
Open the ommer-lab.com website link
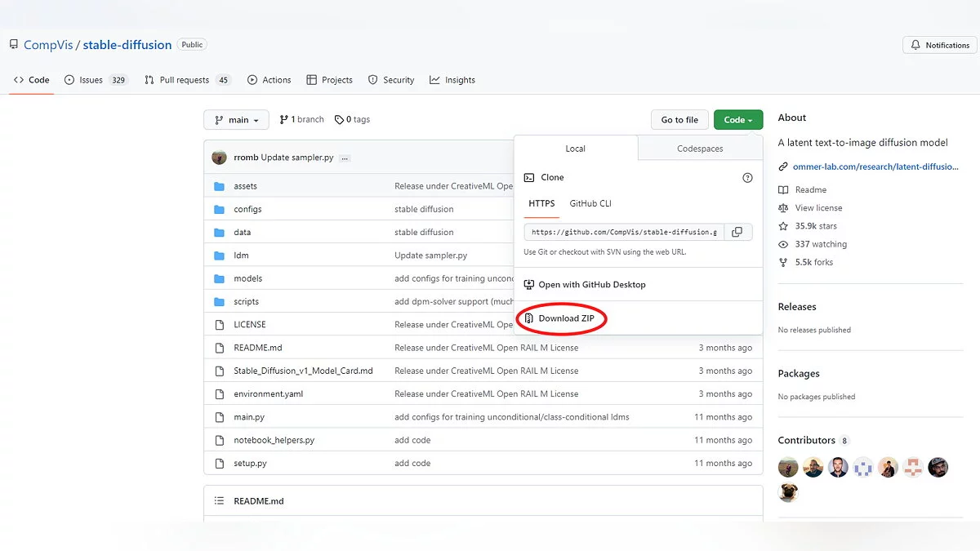point(875,167)
